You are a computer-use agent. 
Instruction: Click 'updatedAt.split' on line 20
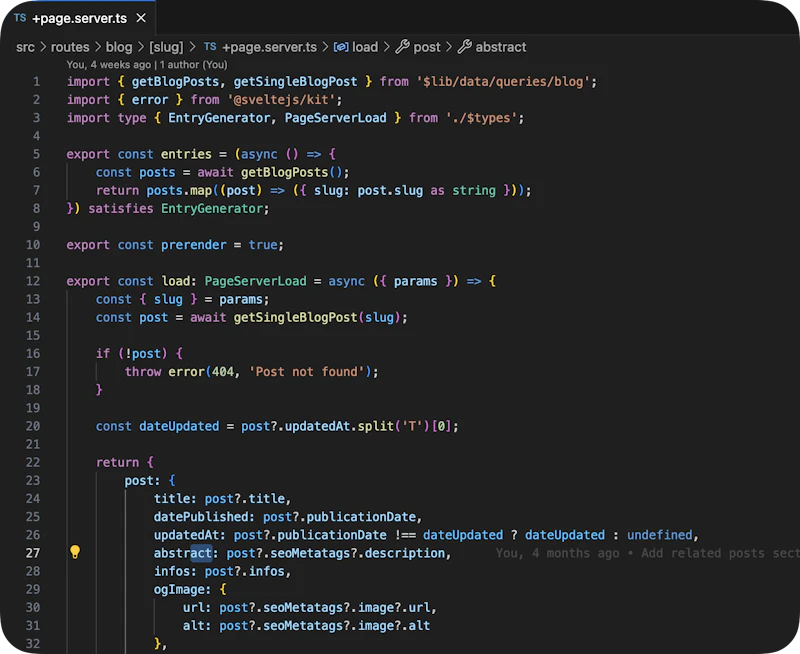[339, 426]
